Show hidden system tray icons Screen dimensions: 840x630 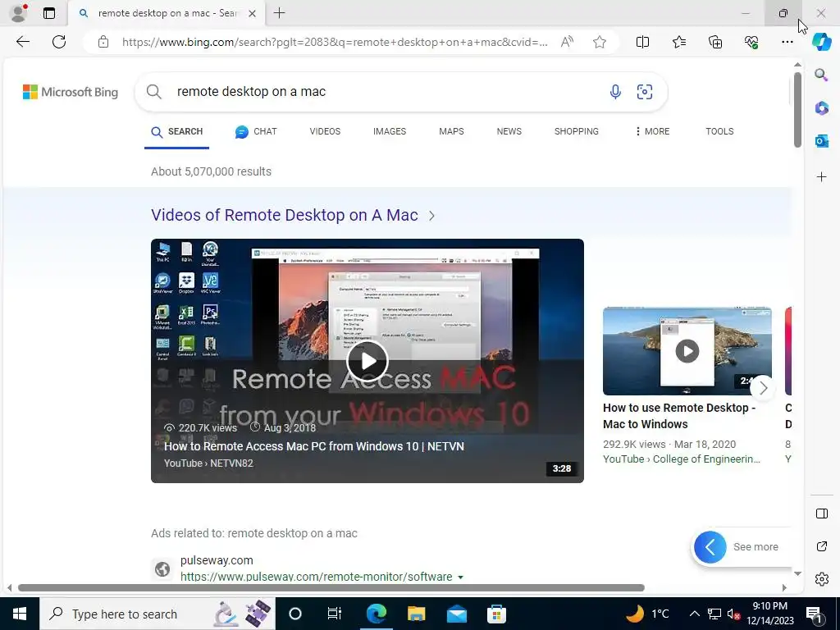tap(694, 614)
